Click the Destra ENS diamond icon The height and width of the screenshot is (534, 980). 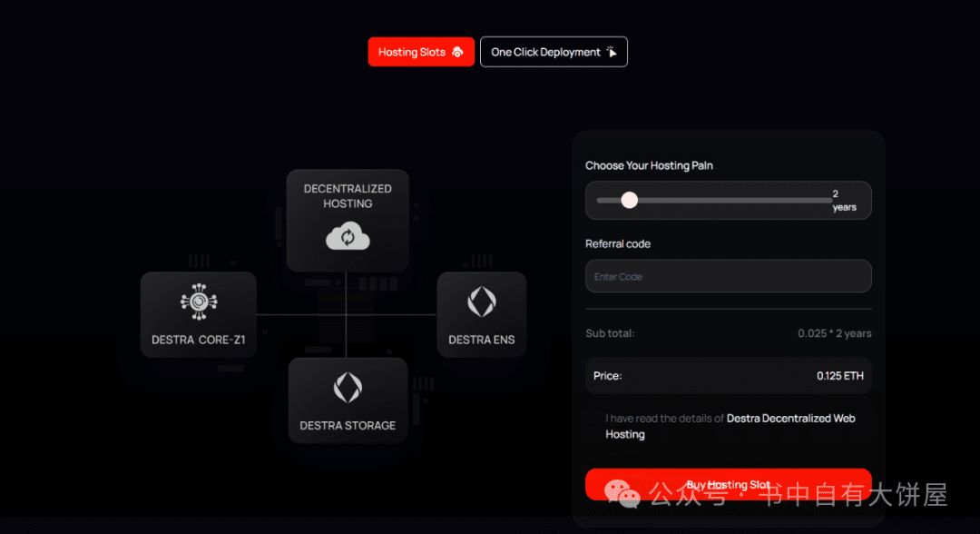pos(482,302)
